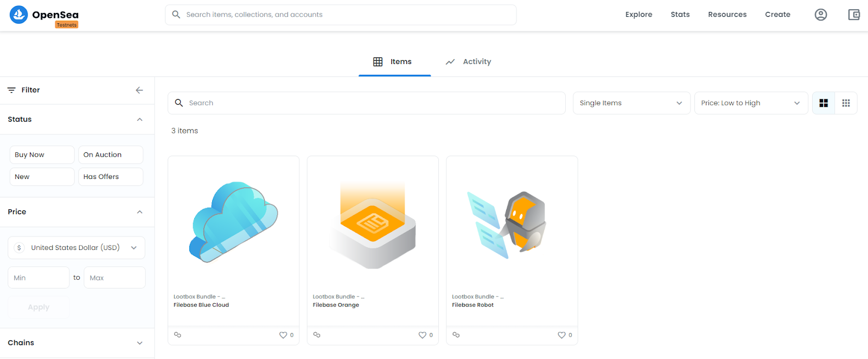The width and height of the screenshot is (868, 359).
Task: Click magnifier icon in items search
Action: click(x=178, y=102)
